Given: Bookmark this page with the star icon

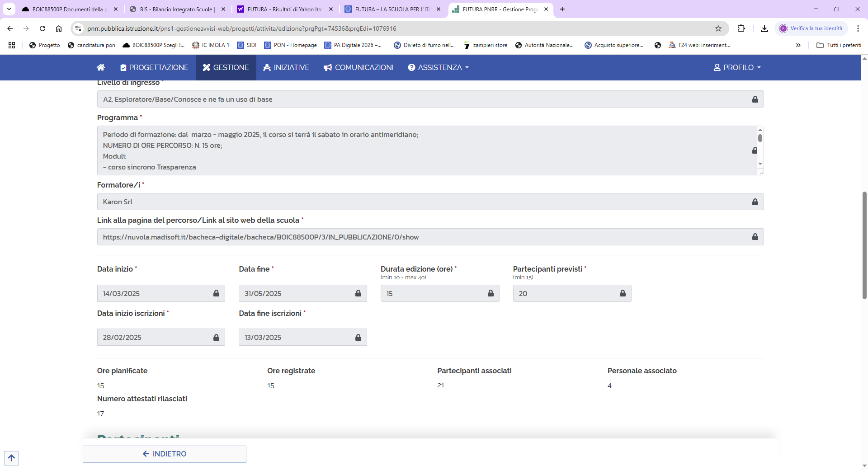Looking at the screenshot, I should point(718,28).
